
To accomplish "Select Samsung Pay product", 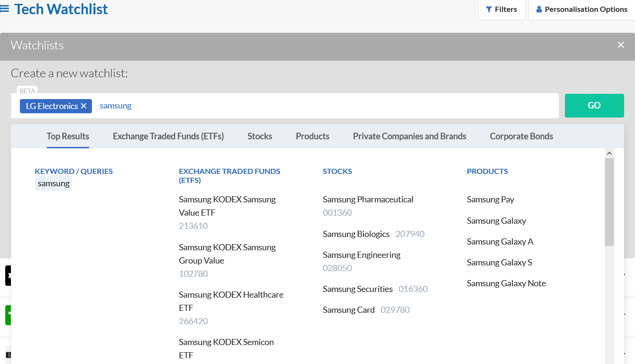I will [490, 200].
